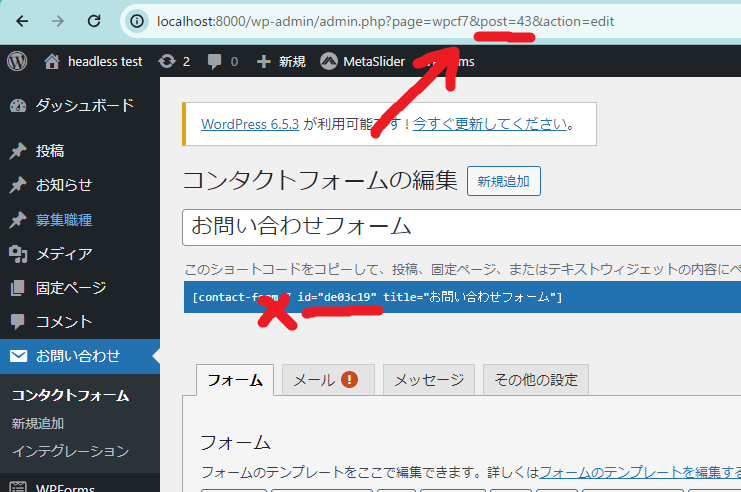View site information icon in address bar

click(x=137, y=21)
